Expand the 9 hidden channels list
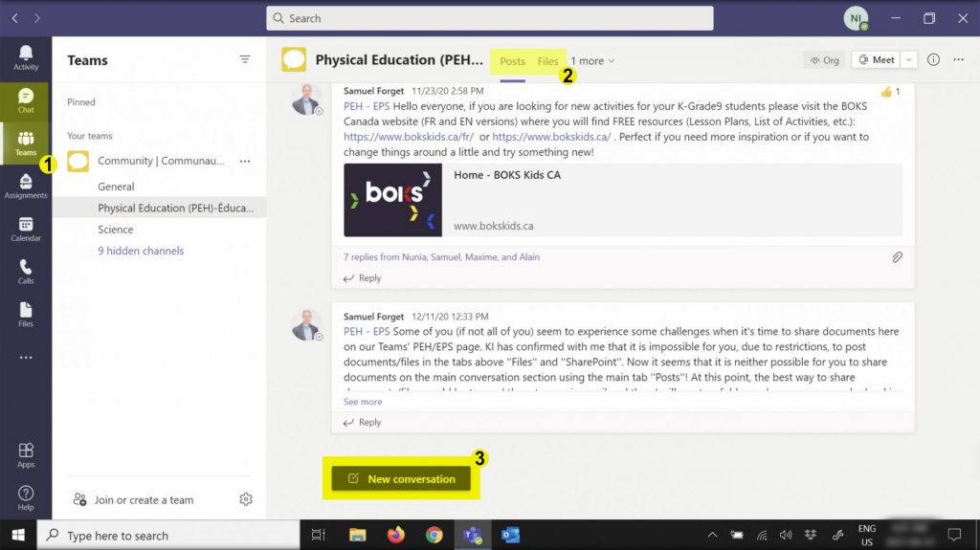Image resolution: width=980 pixels, height=550 pixels. pos(141,251)
